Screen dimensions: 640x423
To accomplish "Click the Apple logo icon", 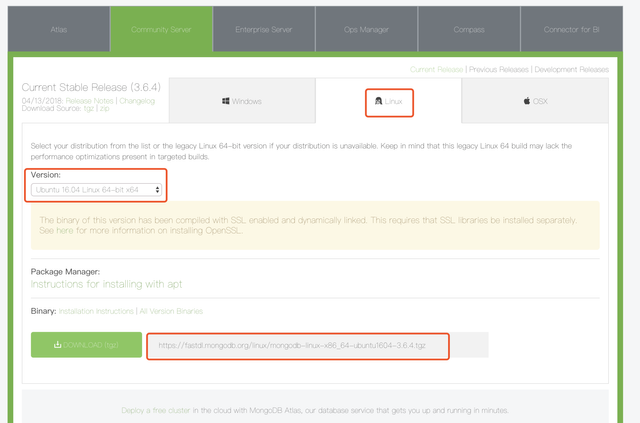I will point(527,100).
